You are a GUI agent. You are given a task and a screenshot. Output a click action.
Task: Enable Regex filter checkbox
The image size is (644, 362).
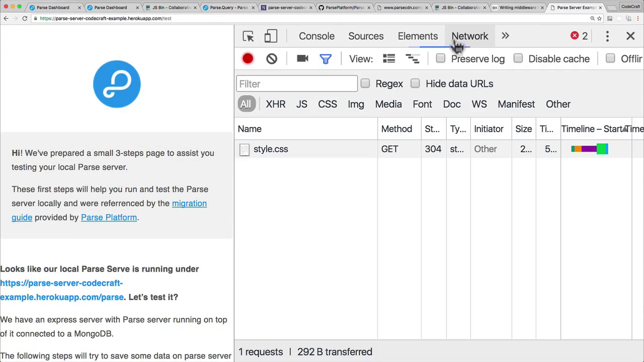tap(365, 83)
